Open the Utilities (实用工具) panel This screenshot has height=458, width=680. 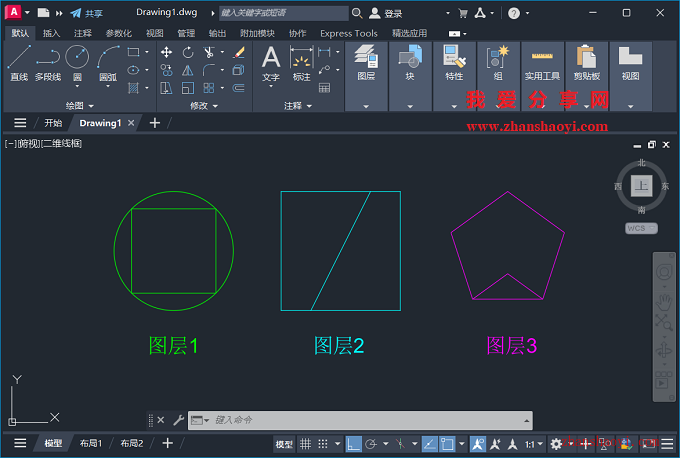542,76
